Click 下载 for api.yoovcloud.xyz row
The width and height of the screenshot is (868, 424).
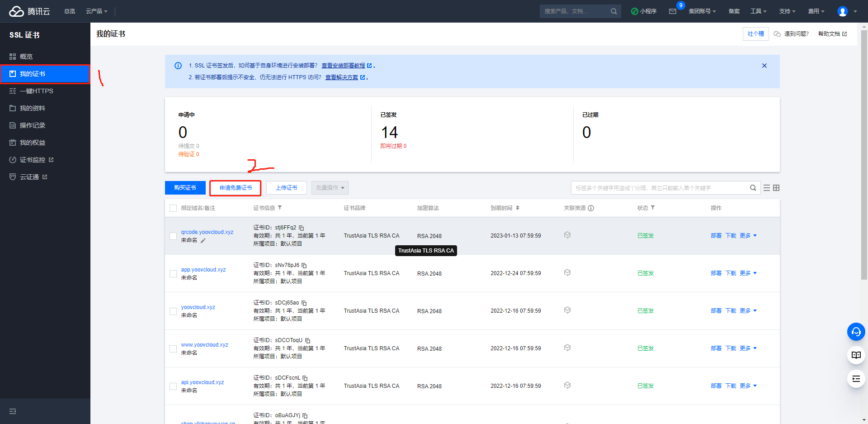731,386
